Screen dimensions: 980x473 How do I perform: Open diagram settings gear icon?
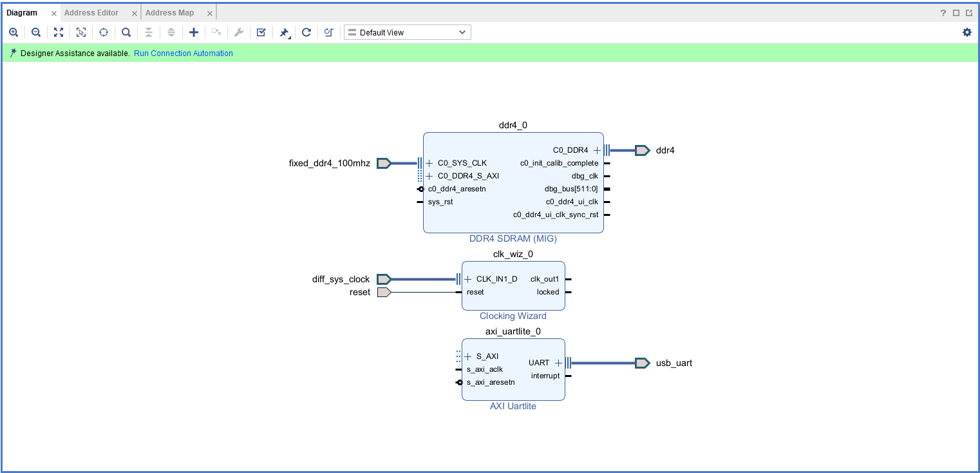[x=966, y=32]
